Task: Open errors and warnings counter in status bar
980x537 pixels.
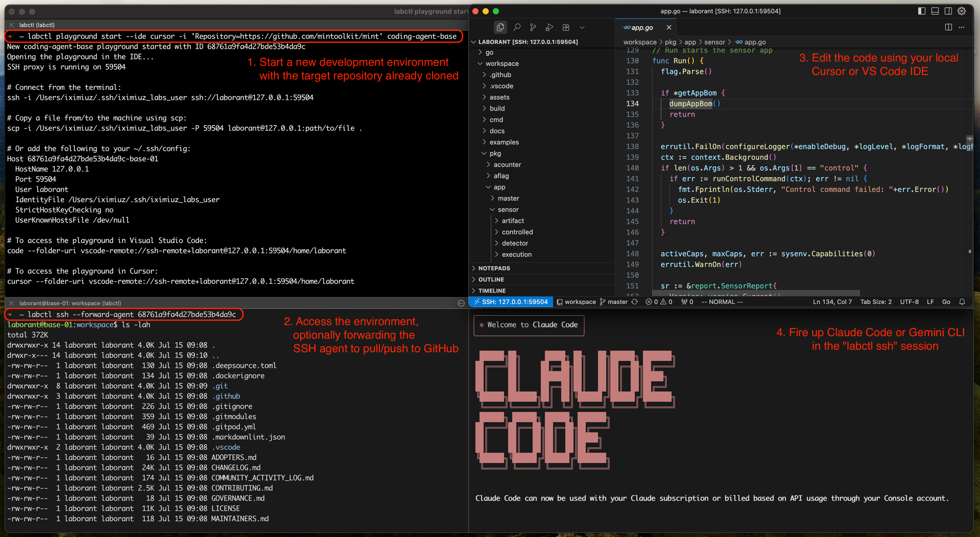Action: [659, 302]
